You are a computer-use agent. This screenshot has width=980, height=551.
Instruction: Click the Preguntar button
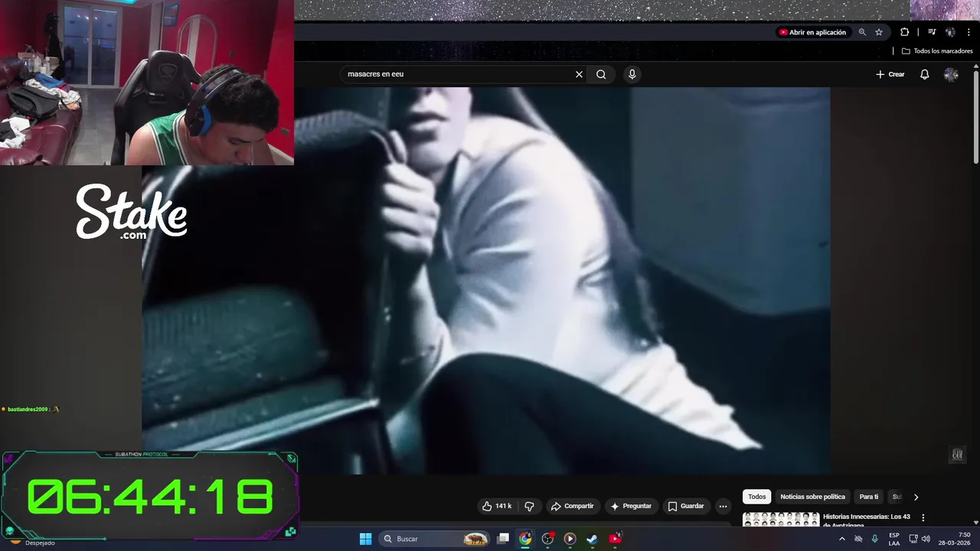630,506
